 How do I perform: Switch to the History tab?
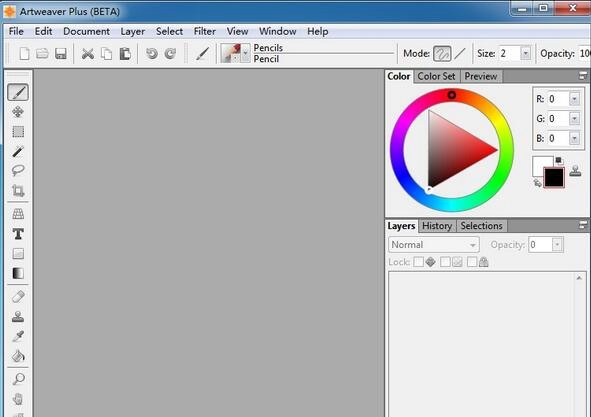[437, 226]
